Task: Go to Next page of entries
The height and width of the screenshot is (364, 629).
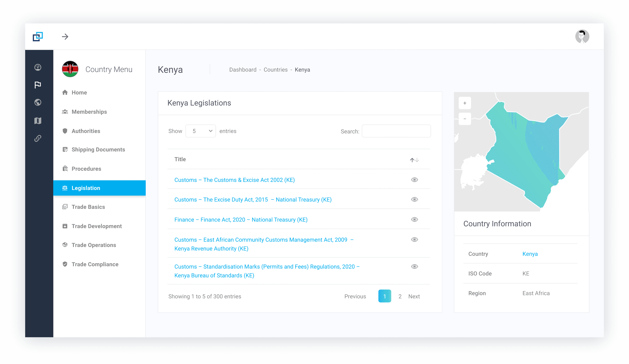Action: tap(414, 296)
